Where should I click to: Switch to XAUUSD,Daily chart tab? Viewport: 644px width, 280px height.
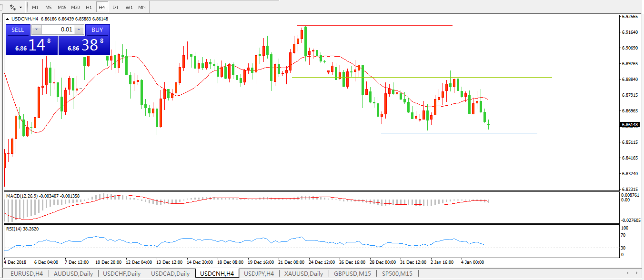[x=303, y=274]
